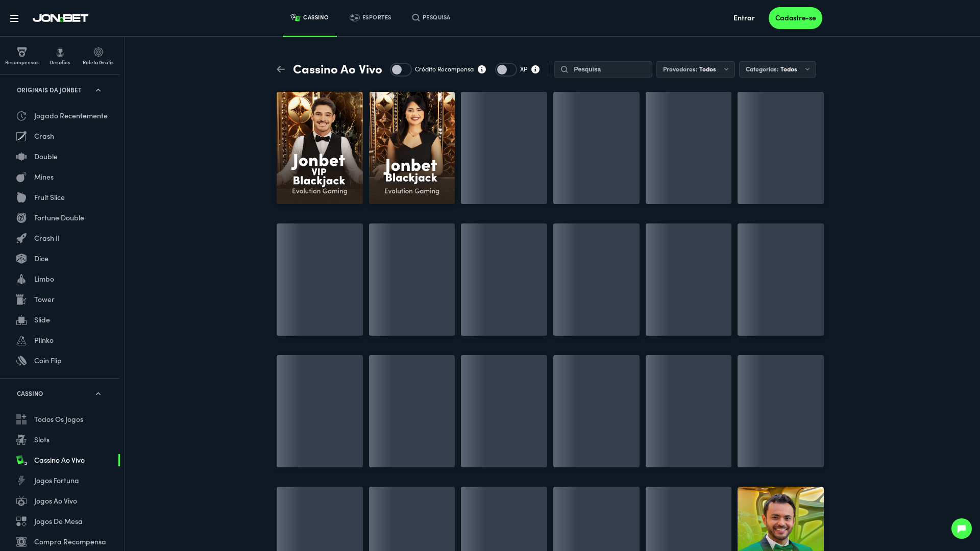Viewport: 980px width, 551px height.
Task: Open the Plinko game link
Action: tap(44, 340)
